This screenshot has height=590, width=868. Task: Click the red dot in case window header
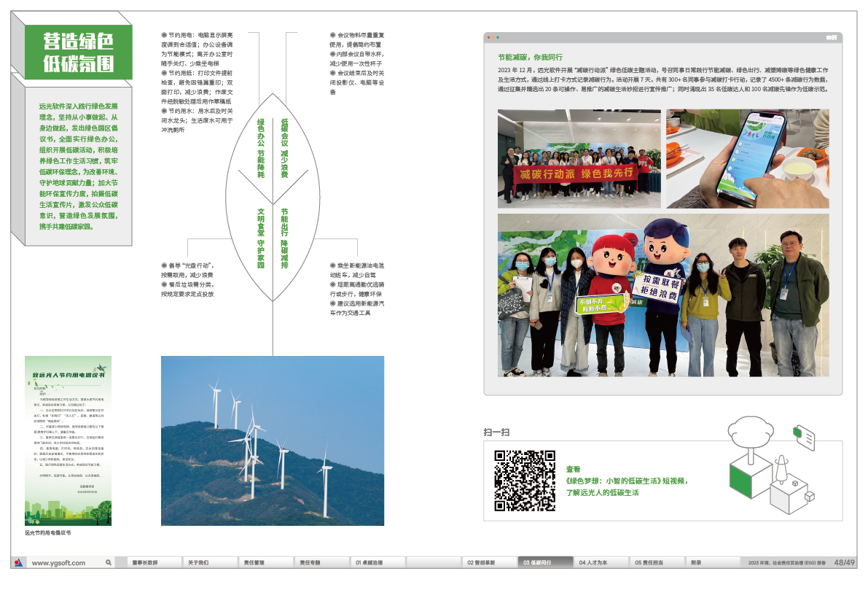pos(489,37)
